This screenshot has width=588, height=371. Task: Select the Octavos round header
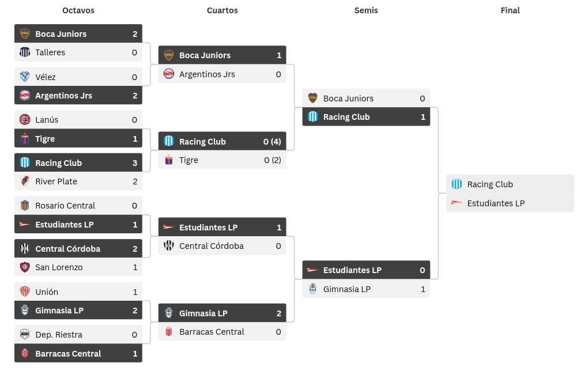coord(78,10)
